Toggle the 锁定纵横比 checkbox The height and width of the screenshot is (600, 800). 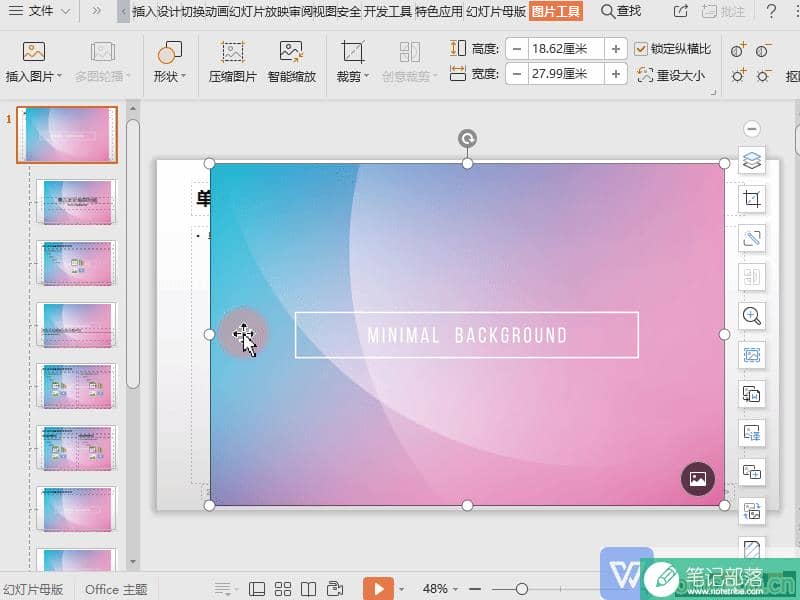(641, 49)
